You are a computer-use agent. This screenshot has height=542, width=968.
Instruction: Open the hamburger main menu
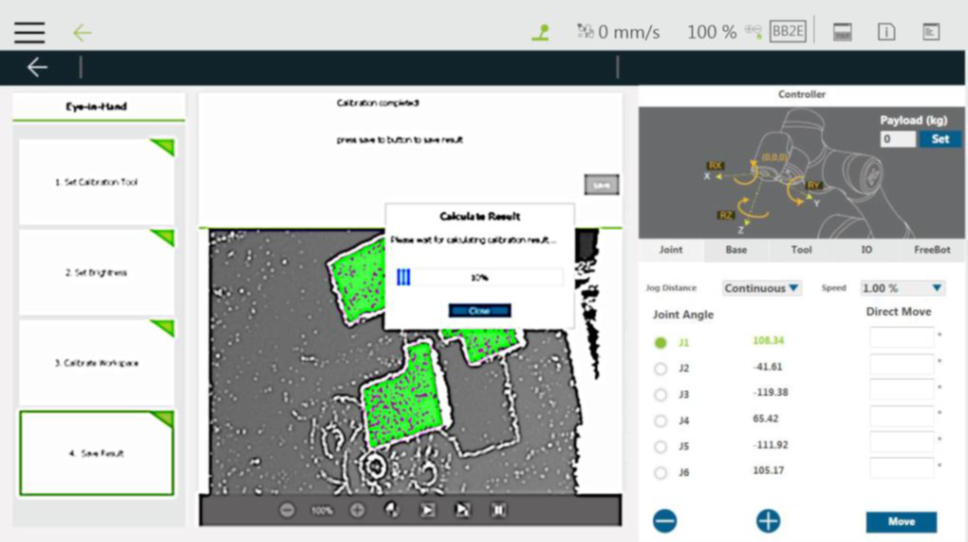[29, 32]
